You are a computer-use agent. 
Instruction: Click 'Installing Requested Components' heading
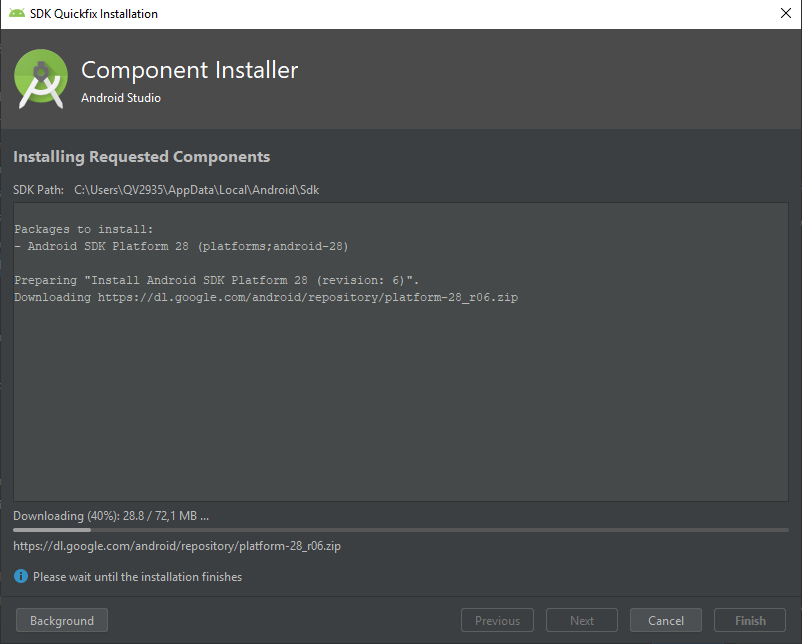[141, 157]
